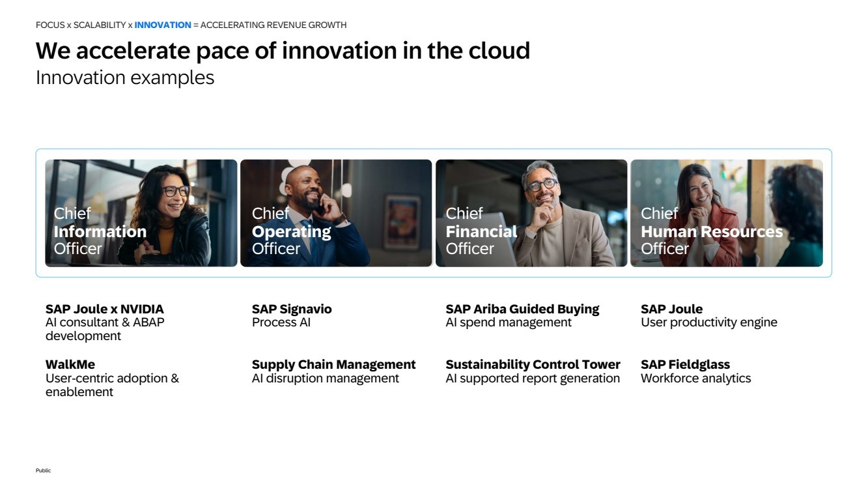Image resolution: width=868 pixels, height=488 pixels.
Task: Click the Innovation examples subtitle
Action: click(125, 78)
